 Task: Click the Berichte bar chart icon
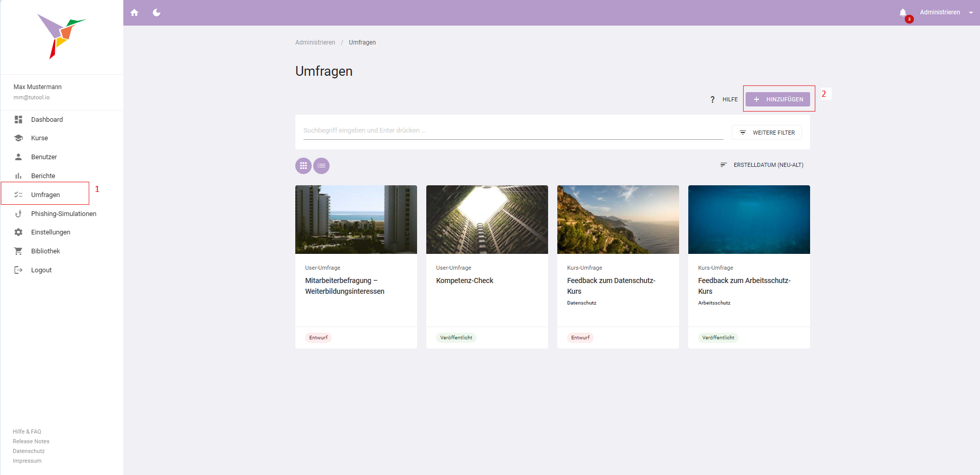18,176
